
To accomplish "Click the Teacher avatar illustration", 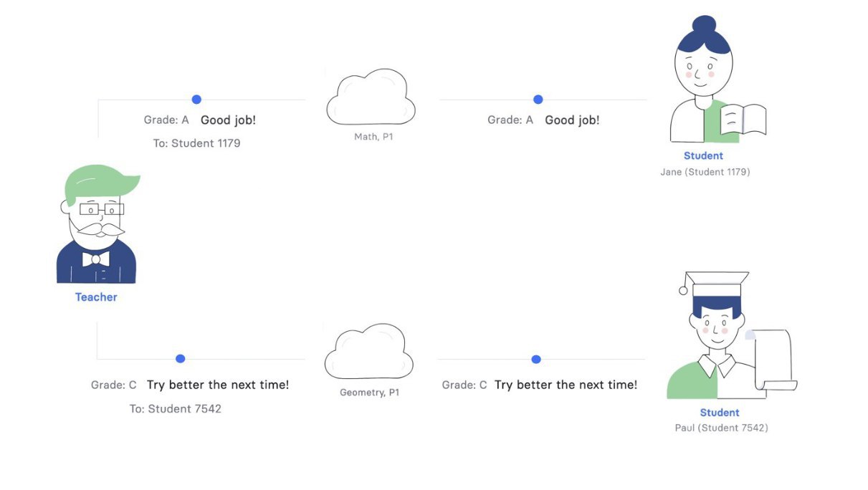I will [97, 224].
